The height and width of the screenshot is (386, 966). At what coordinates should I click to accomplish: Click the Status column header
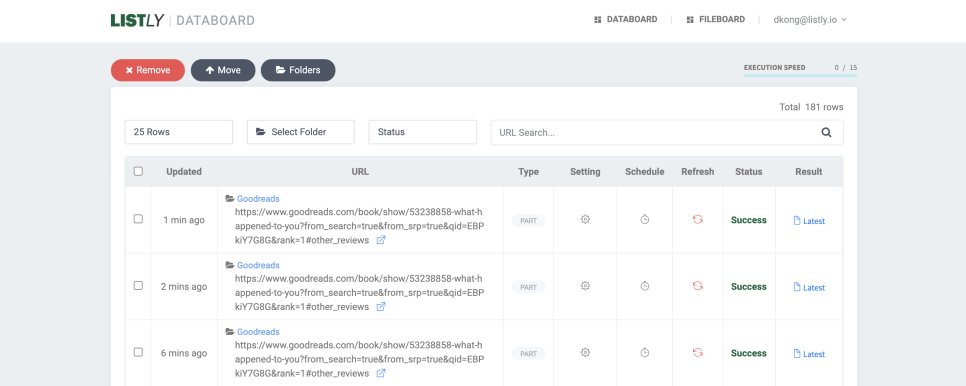point(749,172)
